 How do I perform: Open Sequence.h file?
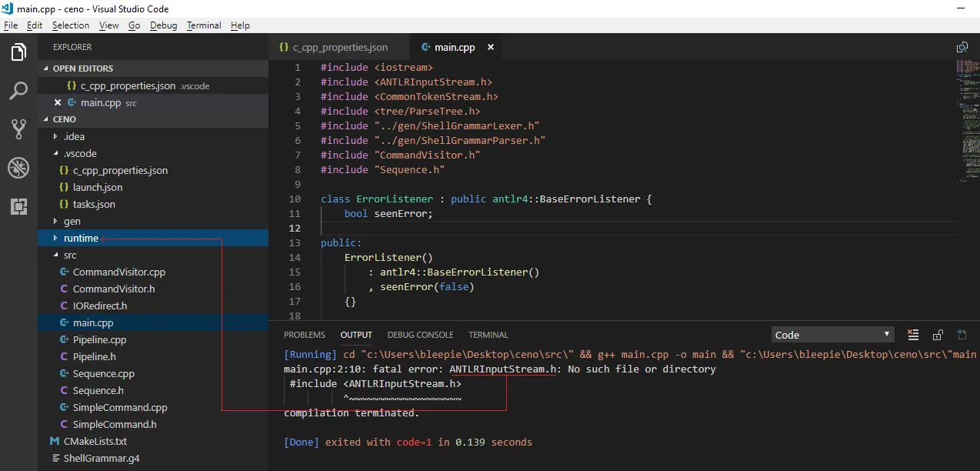click(x=153, y=390)
